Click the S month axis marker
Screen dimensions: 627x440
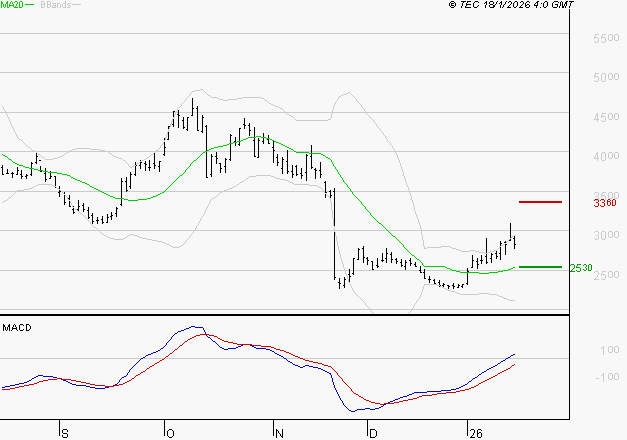click(65, 434)
